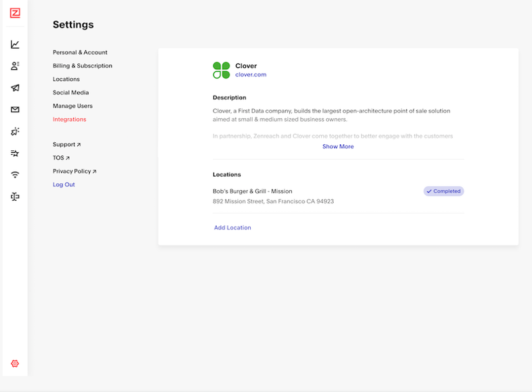
Task: Open the contacts person icon in sidebar
Action: pyautogui.click(x=15, y=66)
